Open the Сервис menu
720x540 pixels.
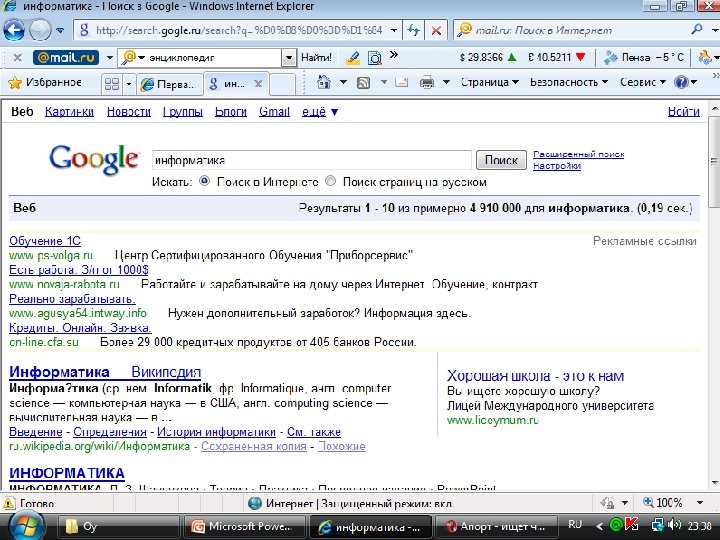[643, 83]
